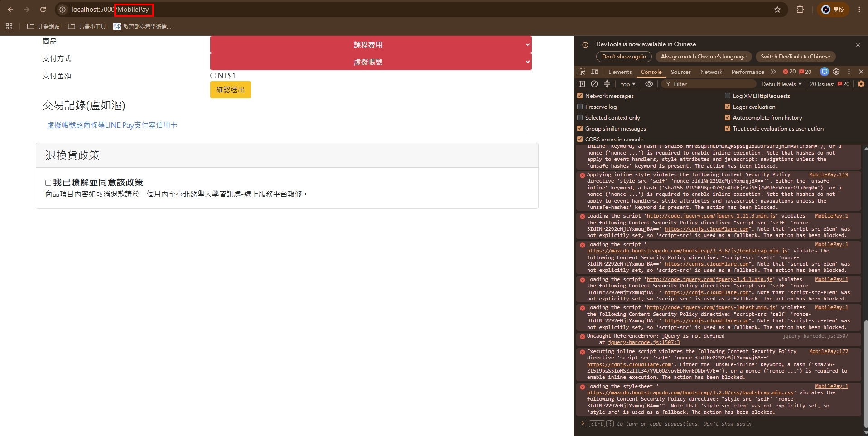Uncheck Treat code evaluation as user action
The image size is (868, 436).
pyautogui.click(x=728, y=128)
